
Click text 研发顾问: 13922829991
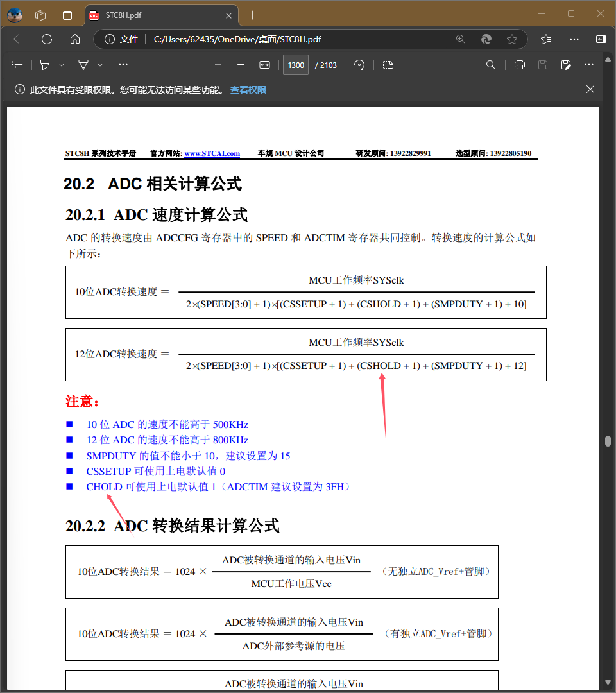[393, 153]
